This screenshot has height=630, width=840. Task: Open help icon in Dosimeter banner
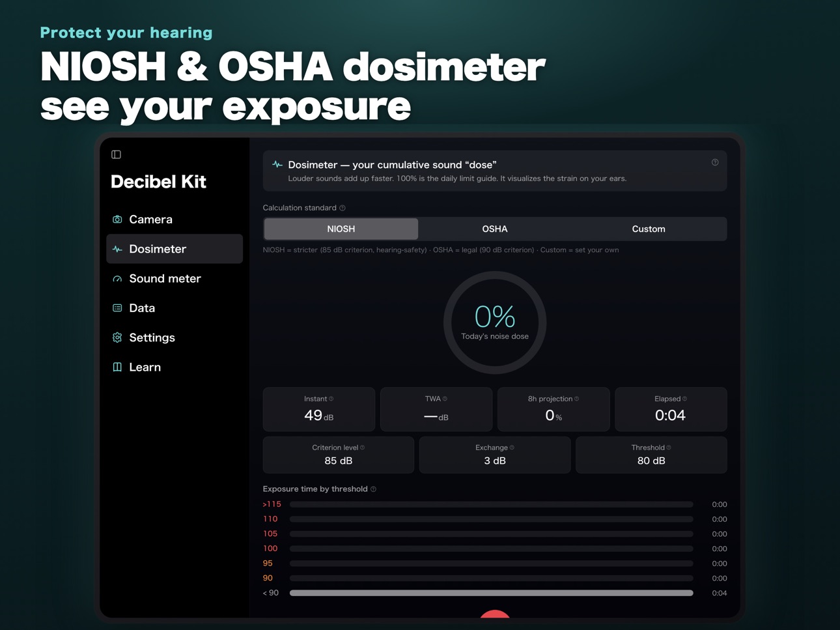pyautogui.click(x=715, y=162)
